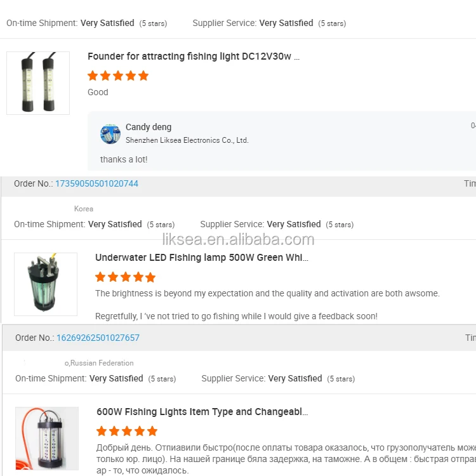Image resolution: width=476 pixels, height=476 pixels.
Task: Click Shenzhen Liksea Electronics Co., Ltd. name
Action: (187, 140)
